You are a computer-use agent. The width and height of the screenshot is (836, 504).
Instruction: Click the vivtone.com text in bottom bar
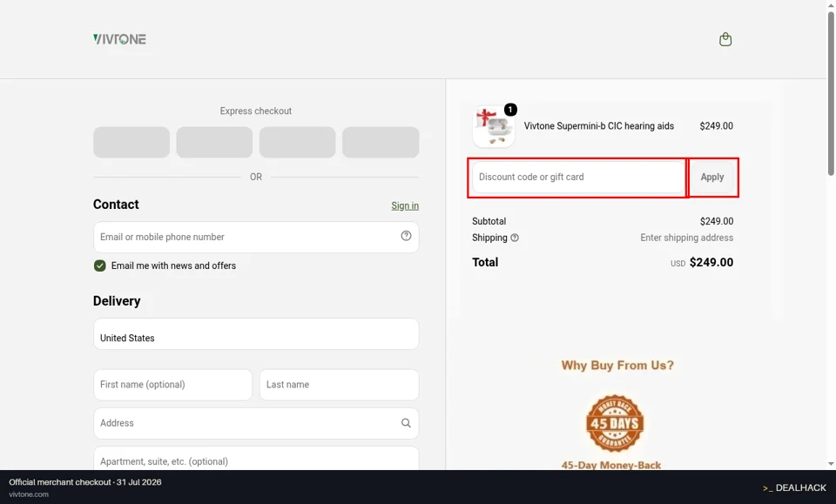click(29, 494)
